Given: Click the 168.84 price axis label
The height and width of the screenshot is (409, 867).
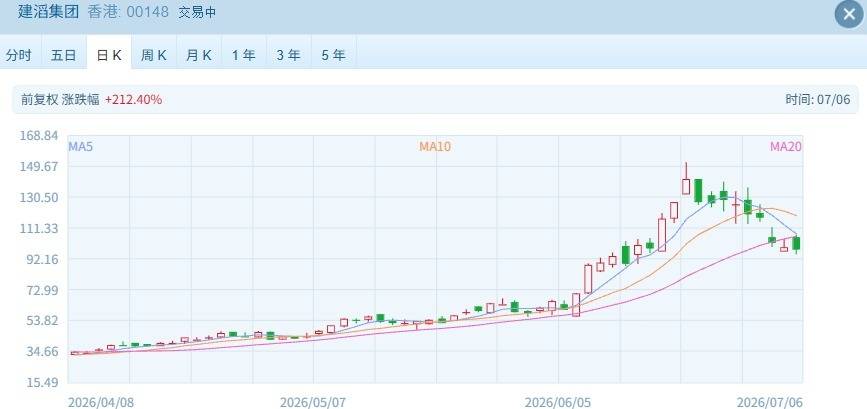Looking at the screenshot, I should pos(40,136).
